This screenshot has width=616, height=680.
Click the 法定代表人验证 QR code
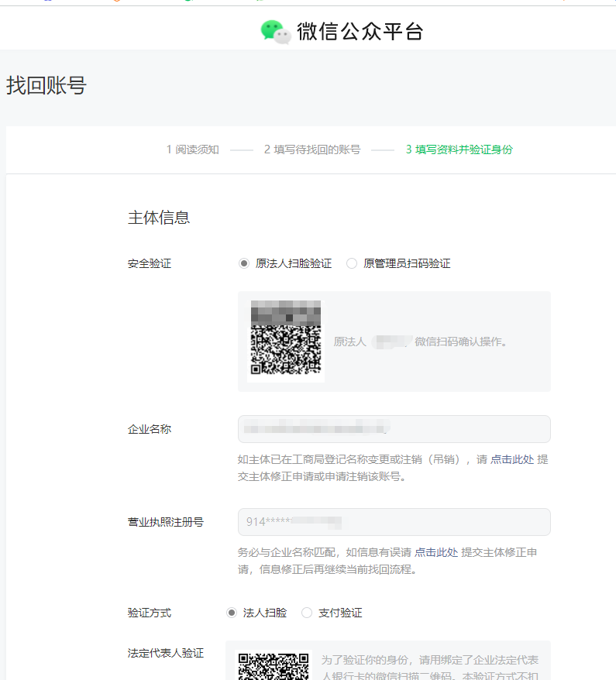[x=274, y=666]
